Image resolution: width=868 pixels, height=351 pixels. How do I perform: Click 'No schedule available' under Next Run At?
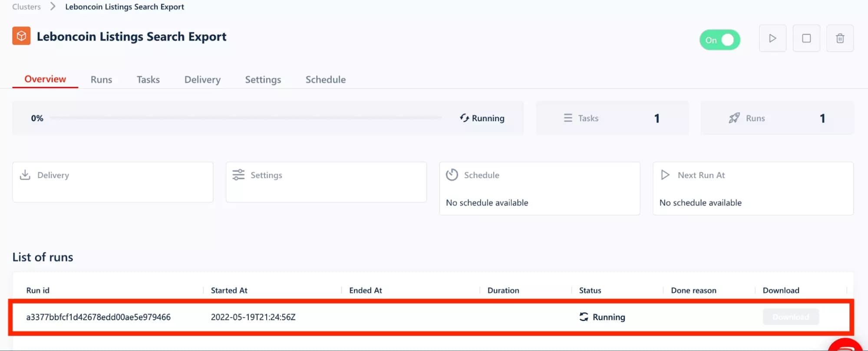(x=700, y=203)
